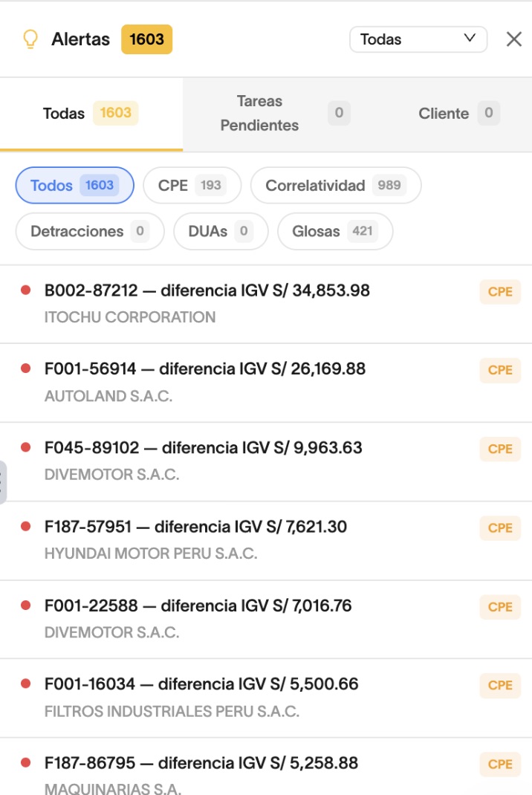Click the red dot beside F187-86795

tap(25, 762)
